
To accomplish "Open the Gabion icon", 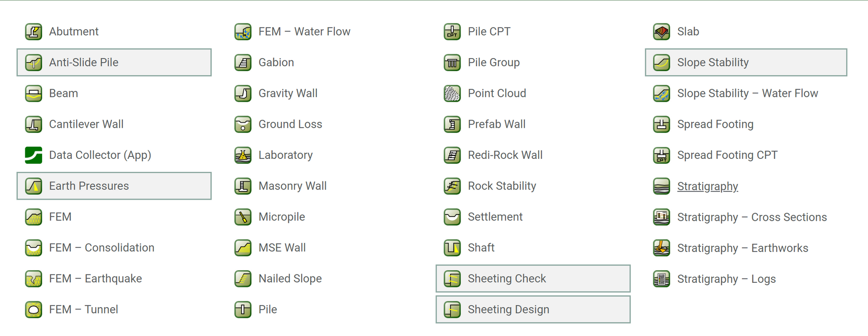I will point(243,62).
